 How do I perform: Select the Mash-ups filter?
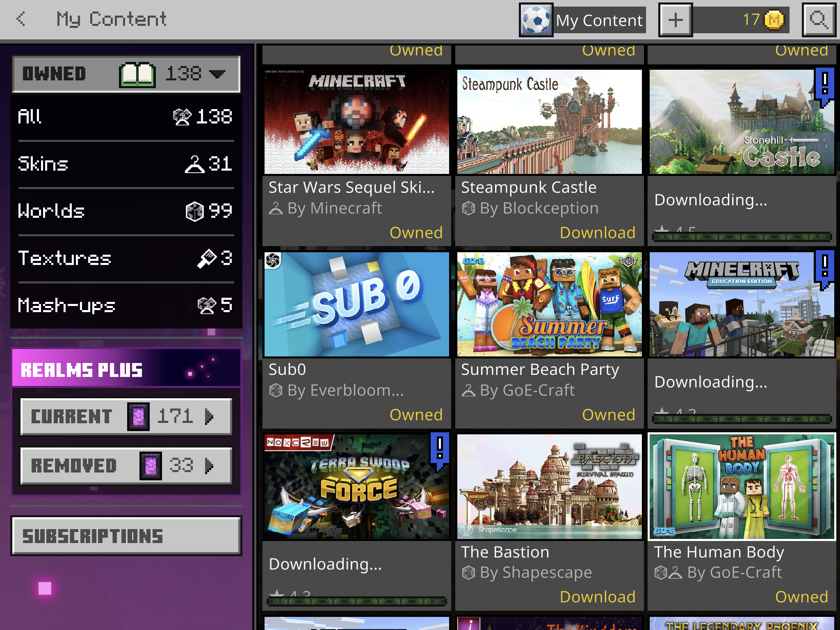126,306
